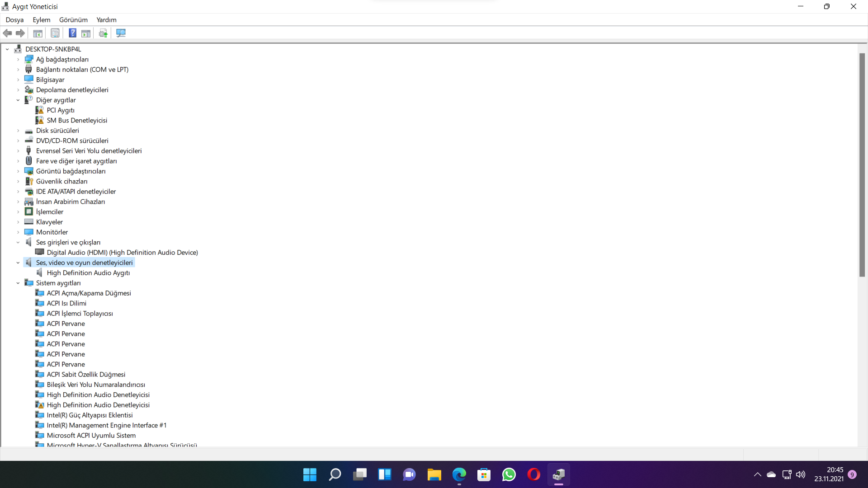Click the Back arrow toolbar icon
This screenshot has width=868, height=488.
point(7,33)
